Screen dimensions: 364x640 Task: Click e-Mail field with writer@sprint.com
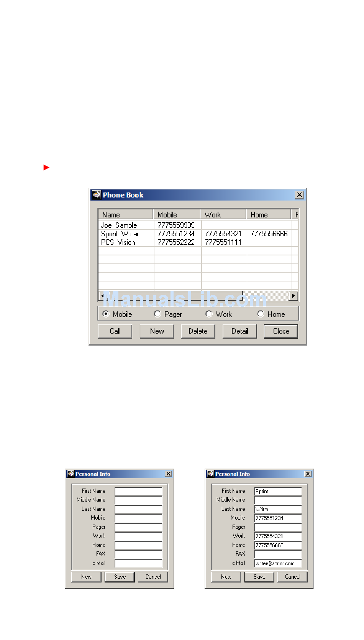pyautogui.click(x=278, y=563)
